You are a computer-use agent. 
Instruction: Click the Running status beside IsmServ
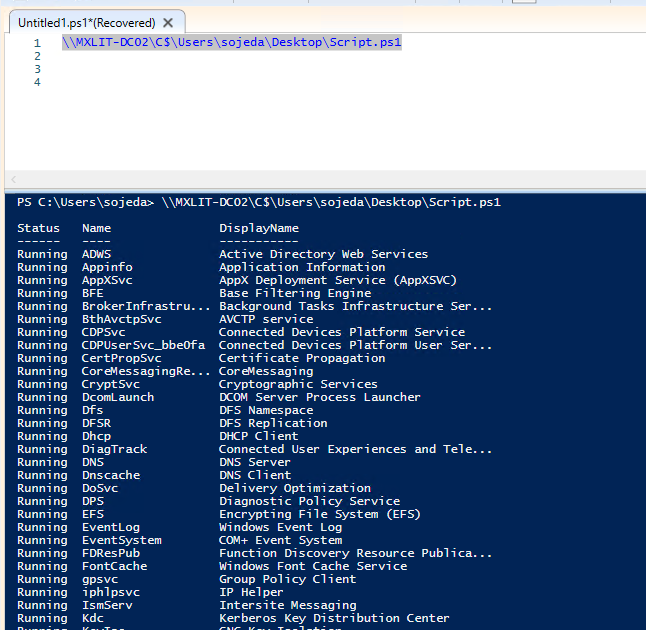click(42, 605)
